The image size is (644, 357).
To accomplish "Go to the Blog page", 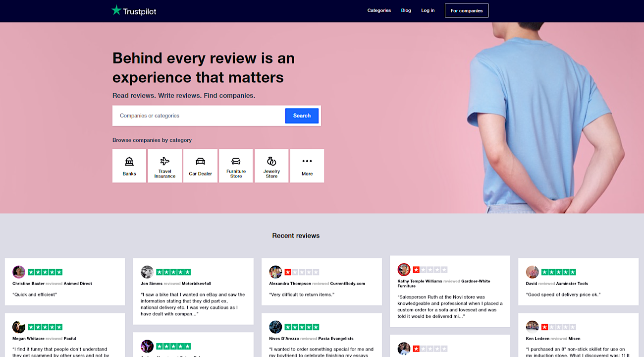I will (x=406, y=10).
